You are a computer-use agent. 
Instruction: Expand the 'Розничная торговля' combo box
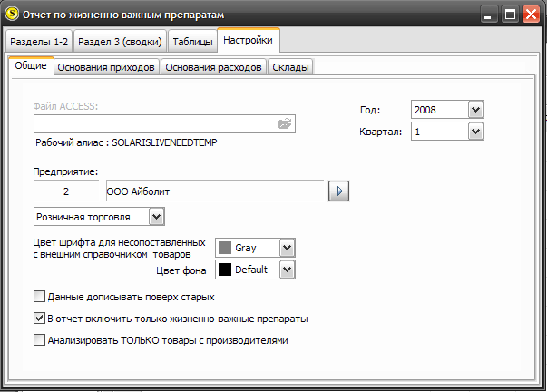coord(157,217)
